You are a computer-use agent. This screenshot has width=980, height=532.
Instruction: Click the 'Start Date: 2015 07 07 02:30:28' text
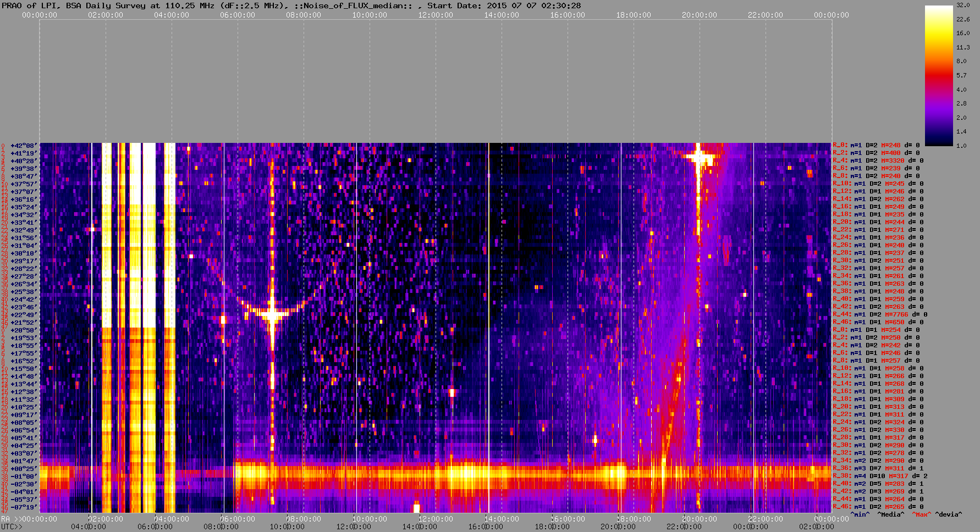pos(504,5)
